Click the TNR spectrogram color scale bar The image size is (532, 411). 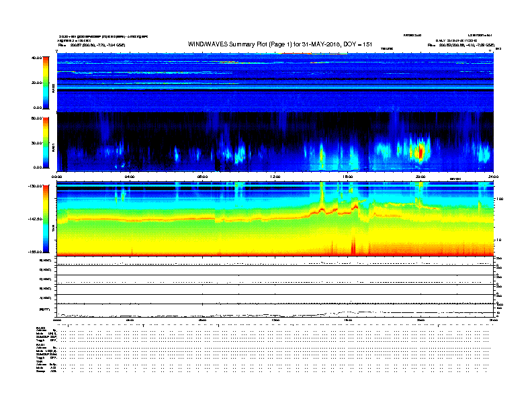(46, 219)
